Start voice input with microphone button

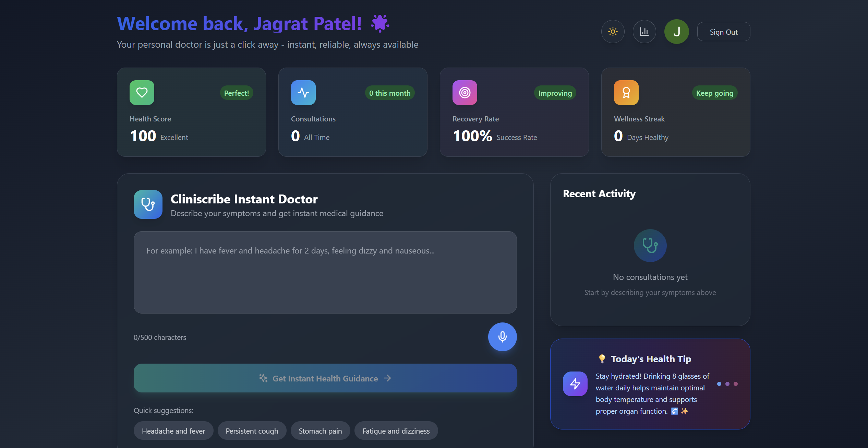coord(503,337)
